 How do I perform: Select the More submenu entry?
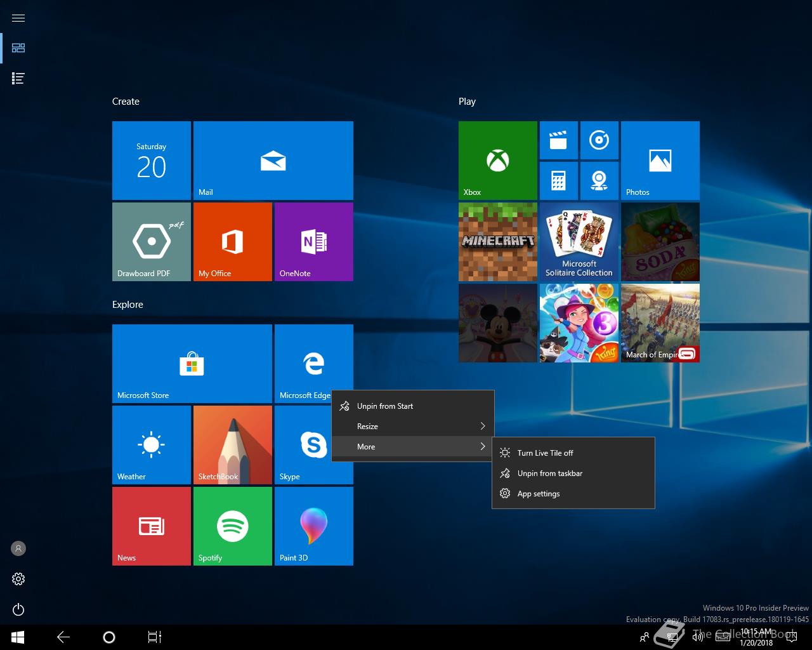pos(413,447)
